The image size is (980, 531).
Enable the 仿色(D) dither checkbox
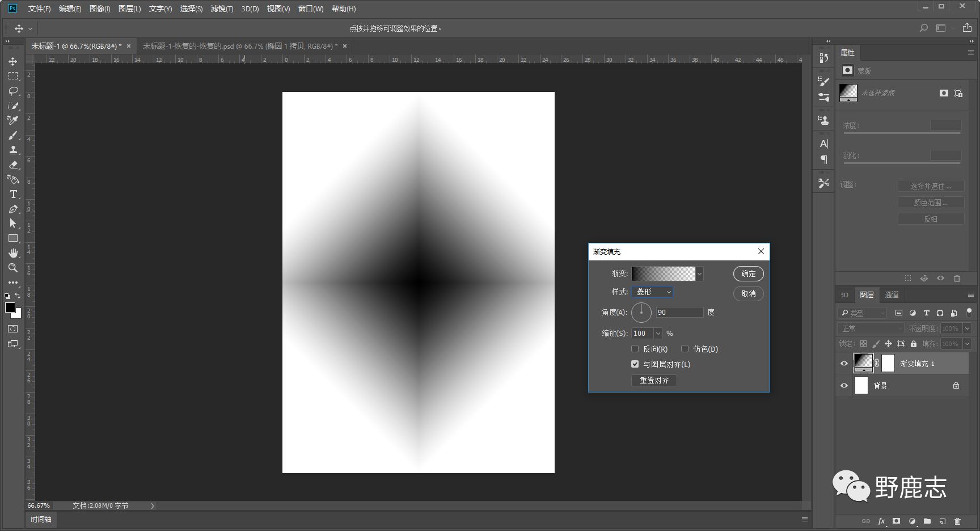click(685, 349)
